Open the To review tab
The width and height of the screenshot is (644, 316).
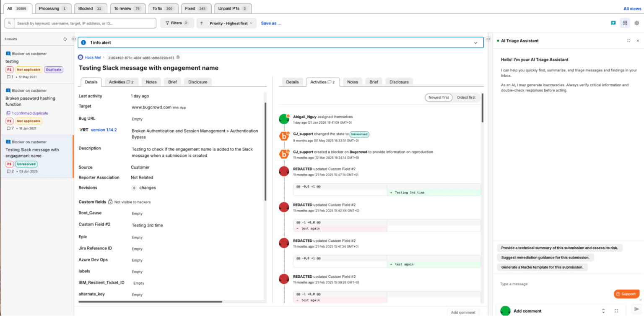click(x=128, y=8)
